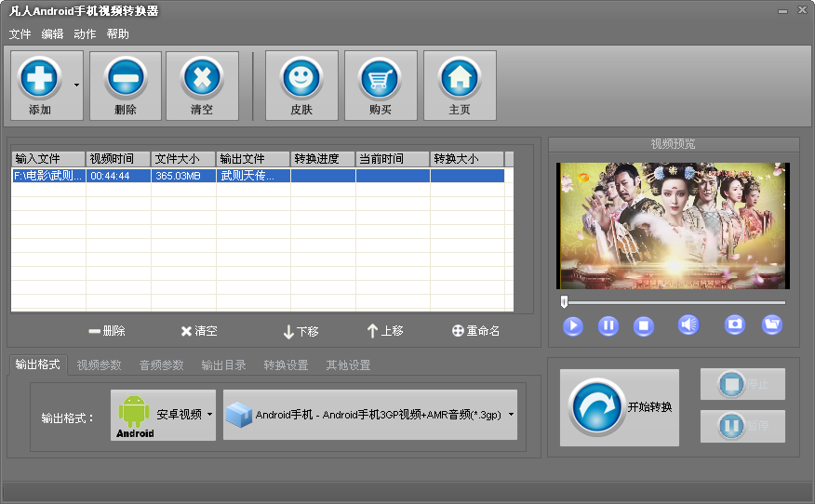Click the 输出文件 column header

[253, 158]
